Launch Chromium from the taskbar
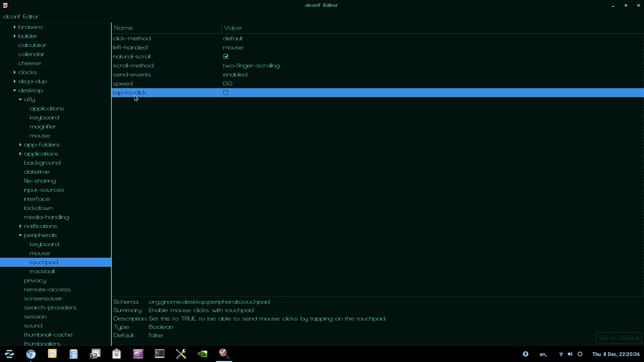The image size is (644, 362). [31, 354]
